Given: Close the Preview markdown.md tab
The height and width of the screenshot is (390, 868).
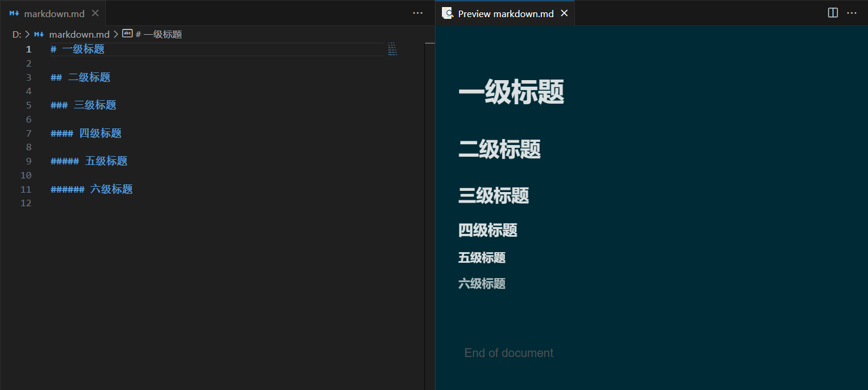Looking at the screenshot, I should click(x=564, y=13).
